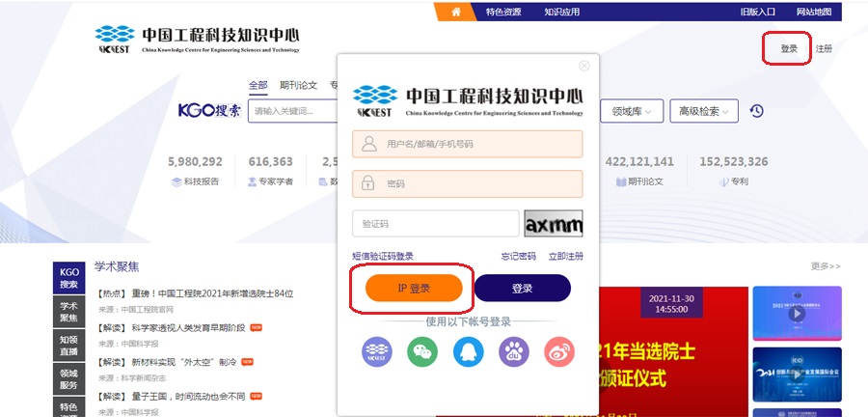The width and height of the screenshot is (868, 417).
Task: Open the 专家学者 statistic
Action: pyautogui.click(x=271, y=181)
